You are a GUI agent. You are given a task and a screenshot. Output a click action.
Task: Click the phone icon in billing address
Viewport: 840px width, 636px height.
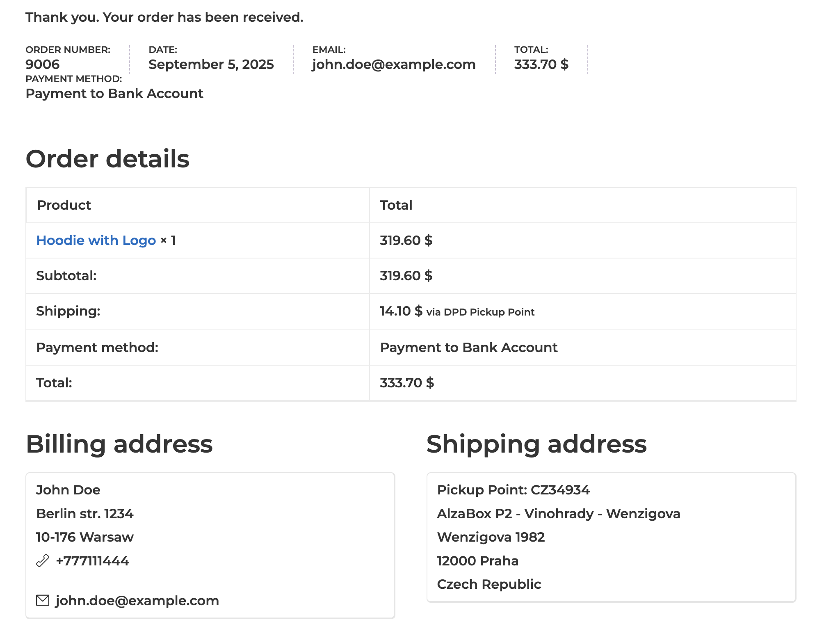coord(43,561)
